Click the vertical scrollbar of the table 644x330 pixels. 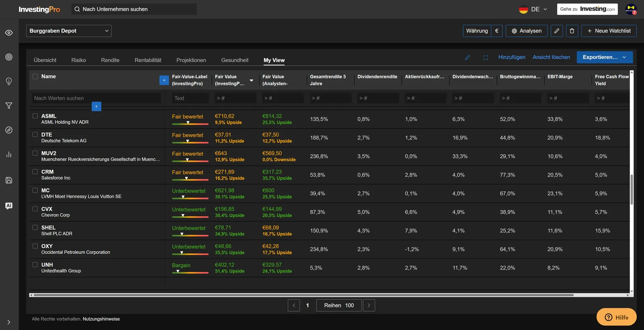632,189
